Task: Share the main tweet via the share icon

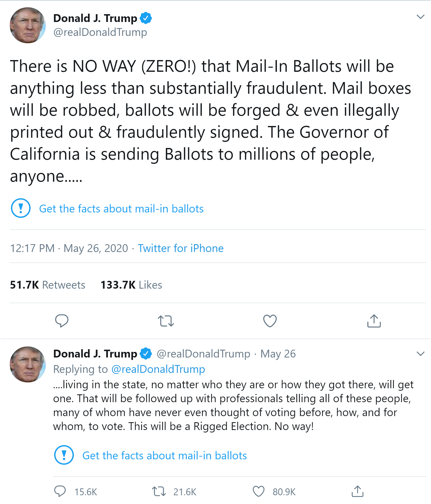Action: (374, 321)
